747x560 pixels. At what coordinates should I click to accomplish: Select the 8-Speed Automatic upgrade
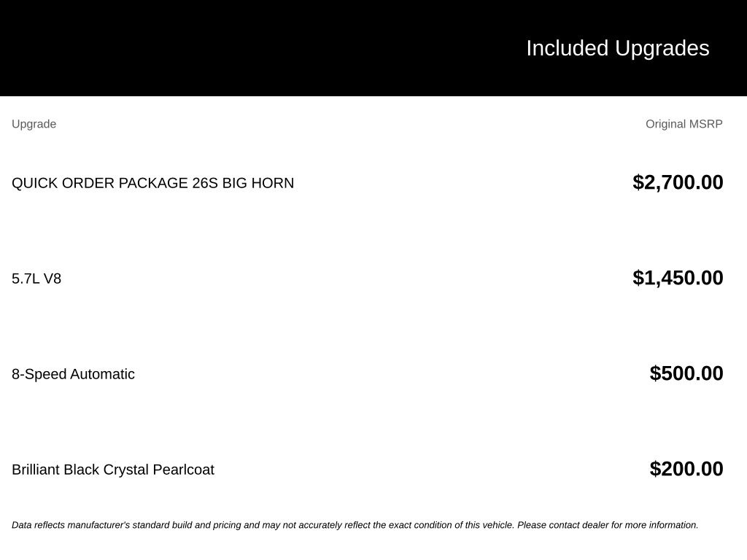coord(73,374)
